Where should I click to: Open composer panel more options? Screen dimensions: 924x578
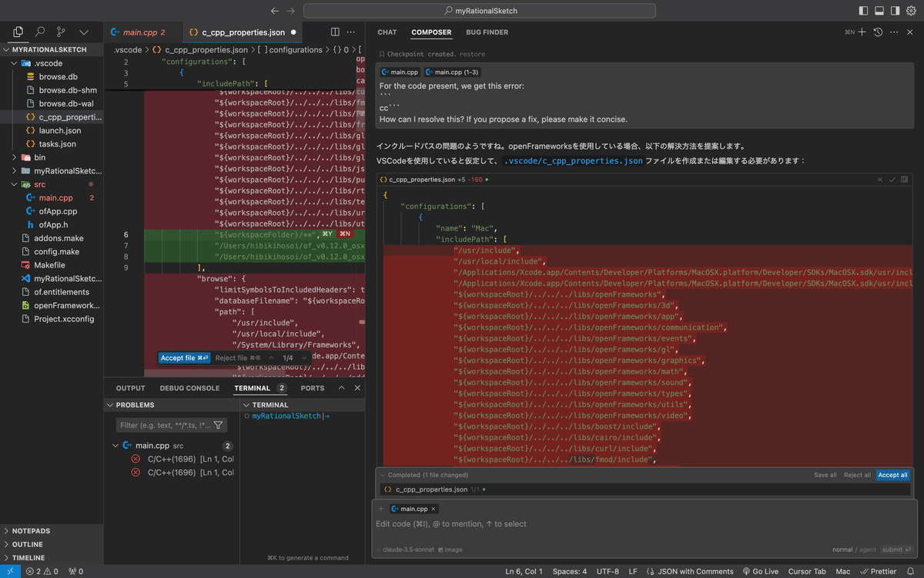[x=894, y=32]
